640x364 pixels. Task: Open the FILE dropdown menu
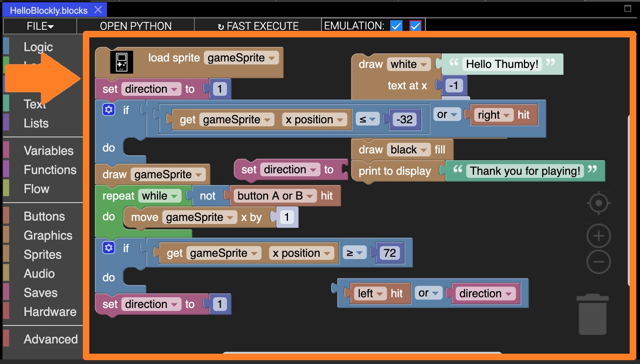pos(40,26)
